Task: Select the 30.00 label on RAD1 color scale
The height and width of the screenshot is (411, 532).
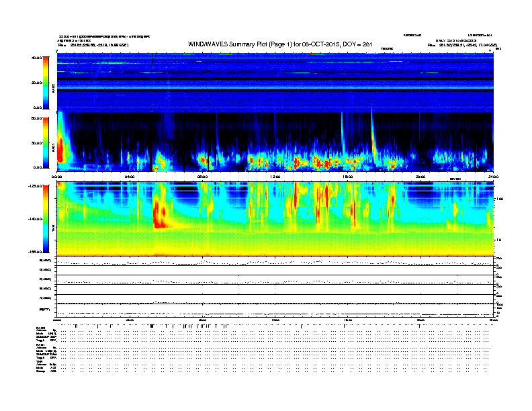Action: point(36,143)
